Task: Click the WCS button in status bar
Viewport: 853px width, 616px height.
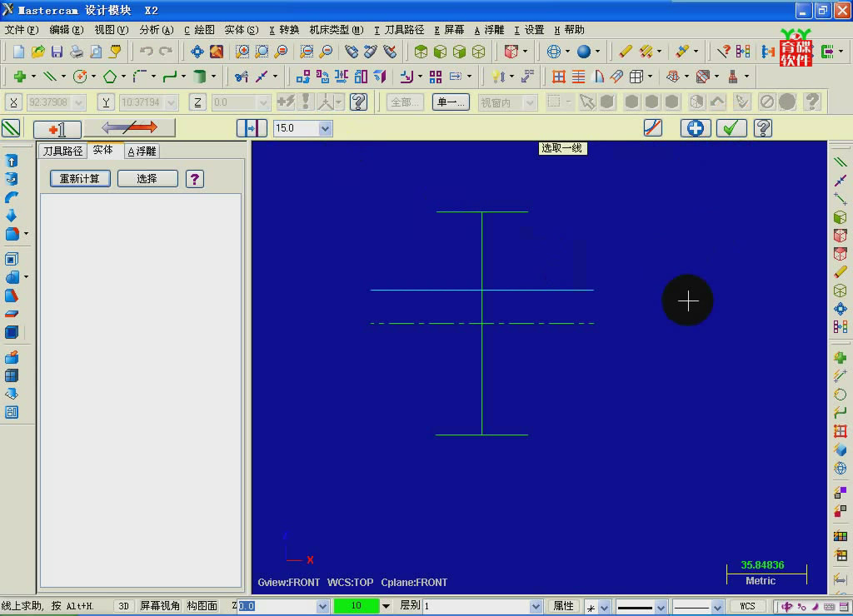Action: click(747, 606)
